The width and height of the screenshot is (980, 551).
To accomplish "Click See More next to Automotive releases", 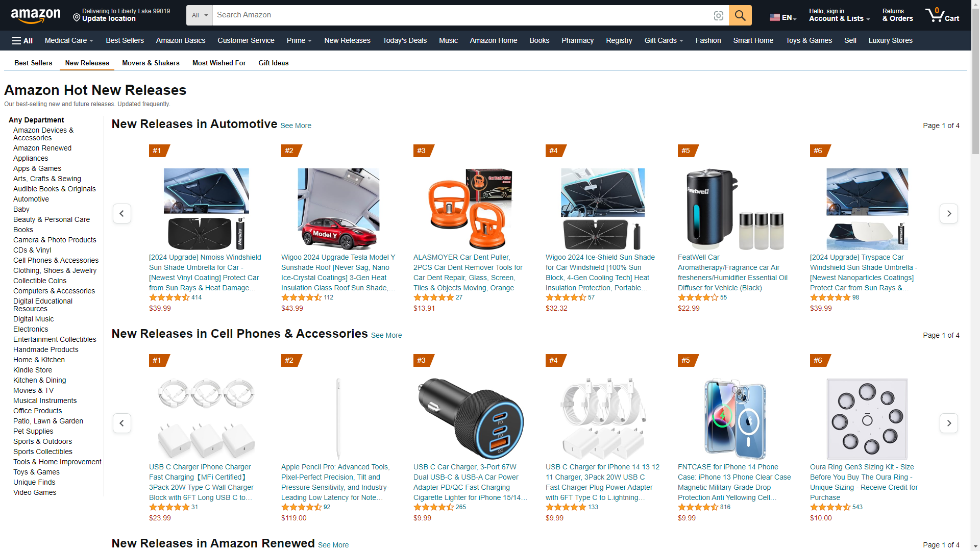I will pos(296,126).
